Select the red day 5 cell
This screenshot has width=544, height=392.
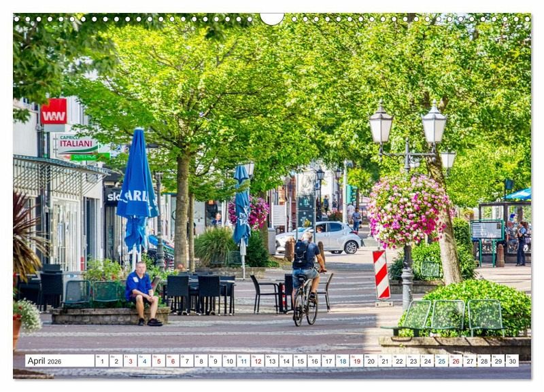(158, 361)
